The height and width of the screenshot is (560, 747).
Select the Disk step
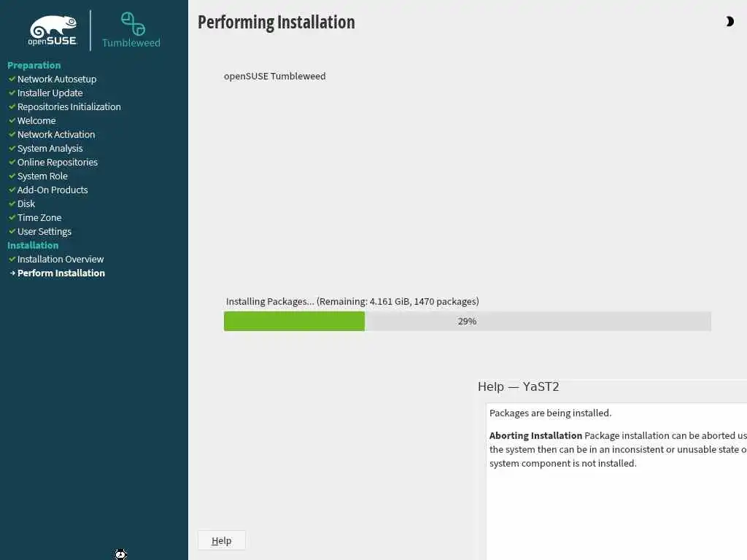click(x=26, y=203)
